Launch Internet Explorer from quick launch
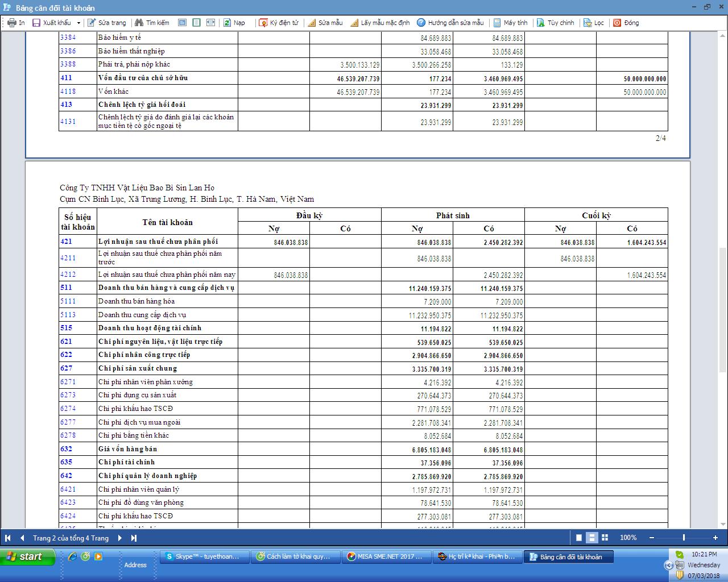 pos(73,557)
